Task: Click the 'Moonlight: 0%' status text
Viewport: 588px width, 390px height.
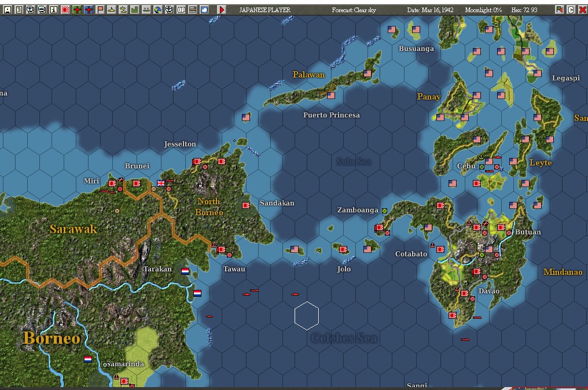Action: (x=483, y=10)
